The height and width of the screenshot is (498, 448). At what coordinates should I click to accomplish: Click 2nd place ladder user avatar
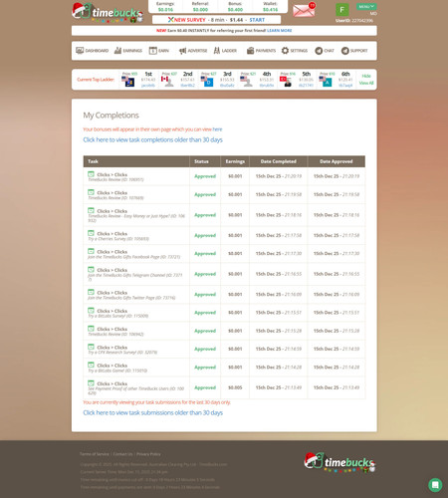pyautogui.click(x=169, y=82)
